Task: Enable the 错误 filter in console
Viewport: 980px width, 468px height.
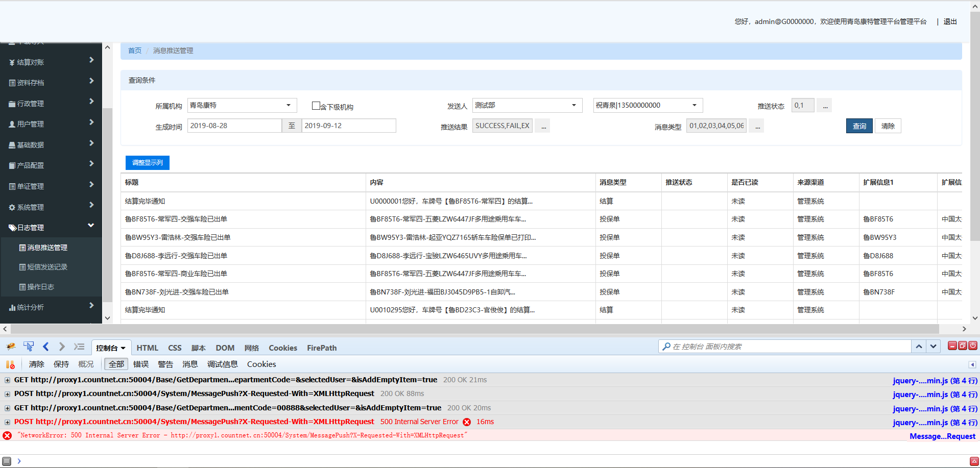Action: 141,364
